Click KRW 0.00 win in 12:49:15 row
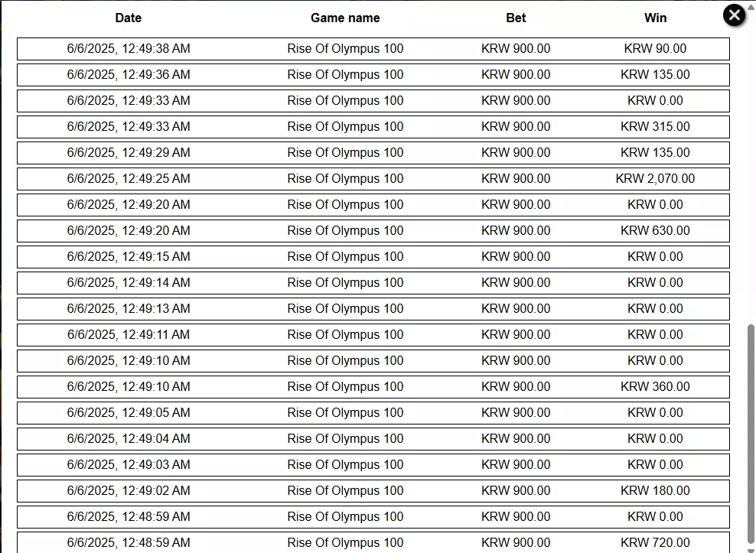The image size is (756, 553). (655, 257)
